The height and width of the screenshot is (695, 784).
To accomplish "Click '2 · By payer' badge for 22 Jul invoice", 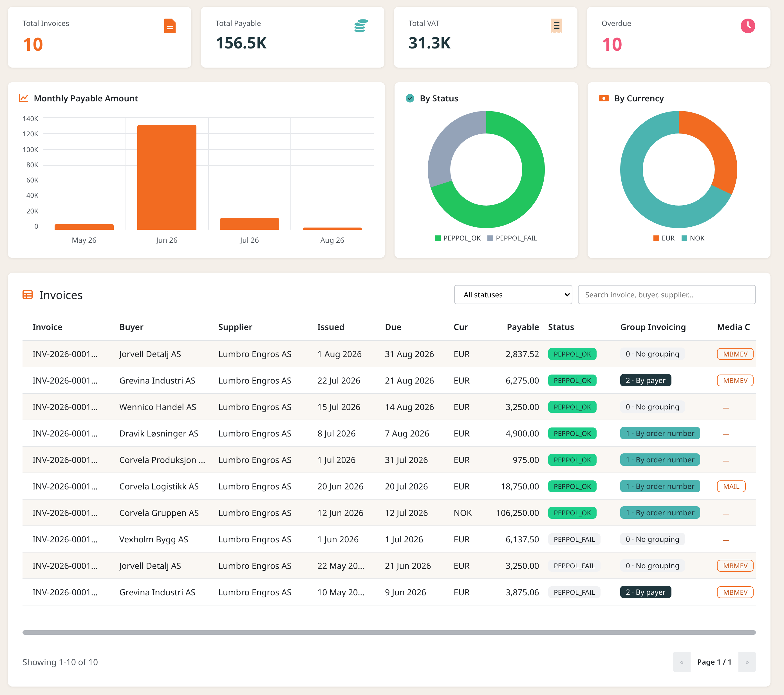I will click(x=646, y=380).
